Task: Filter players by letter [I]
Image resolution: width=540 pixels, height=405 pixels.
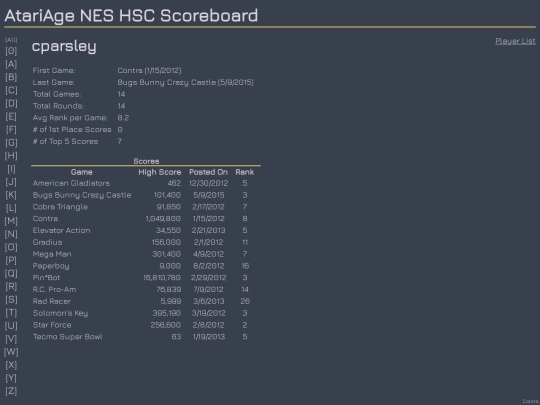Action: click(11, 169)
